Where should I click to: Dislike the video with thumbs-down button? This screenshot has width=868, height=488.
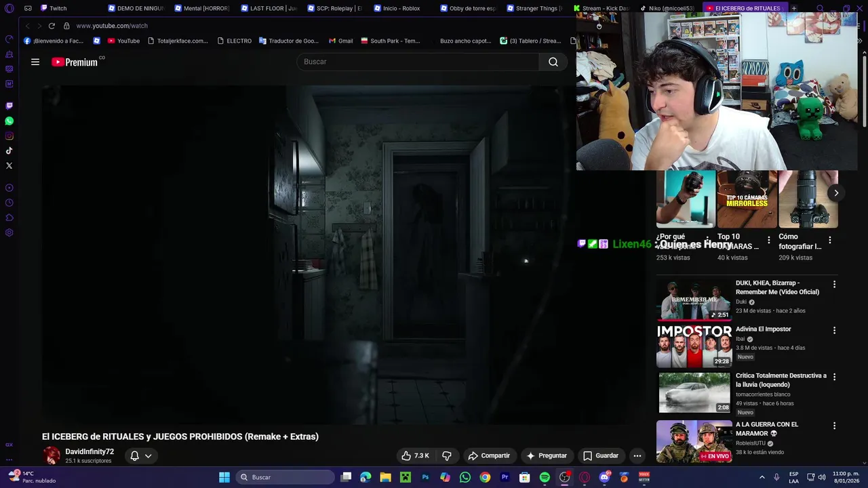coord(447,455)
